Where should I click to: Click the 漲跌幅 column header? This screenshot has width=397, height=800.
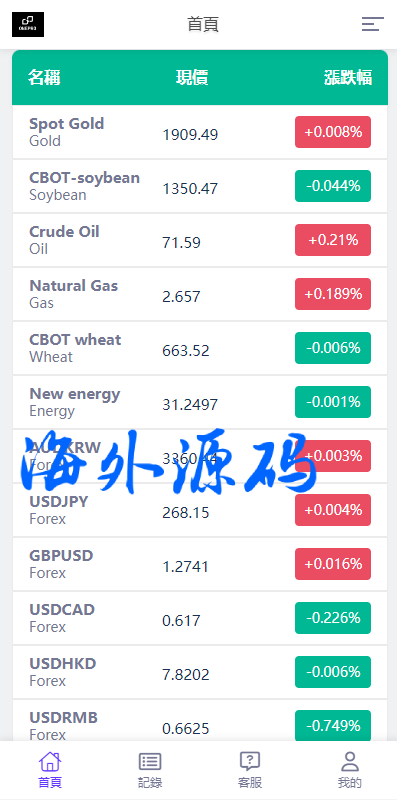pyautogui.click(x=348, y=78)
